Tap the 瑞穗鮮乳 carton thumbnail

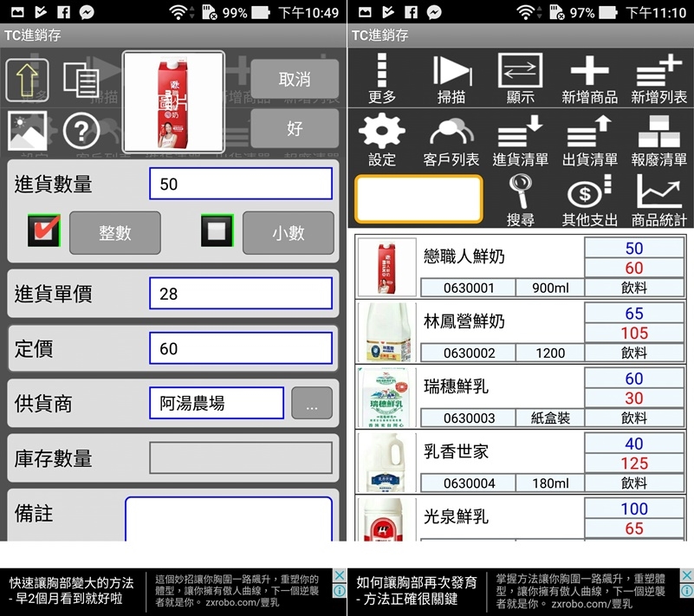point(386,398)
